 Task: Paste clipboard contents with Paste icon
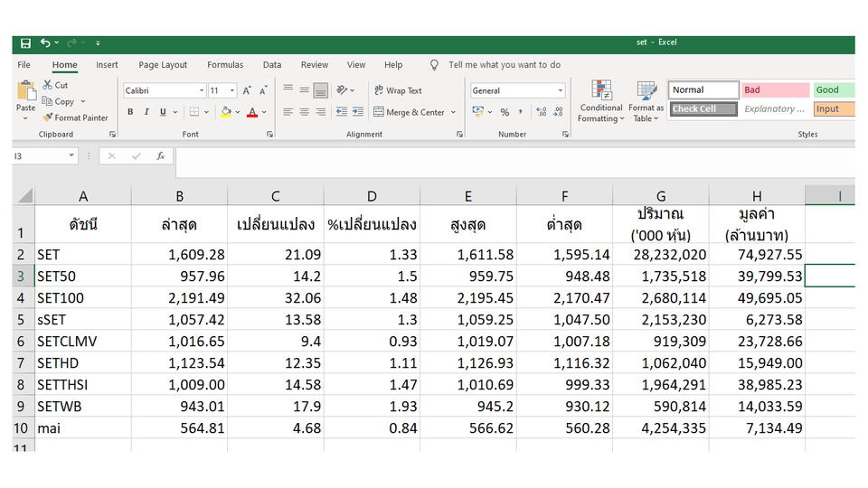[x=25, y=91]
